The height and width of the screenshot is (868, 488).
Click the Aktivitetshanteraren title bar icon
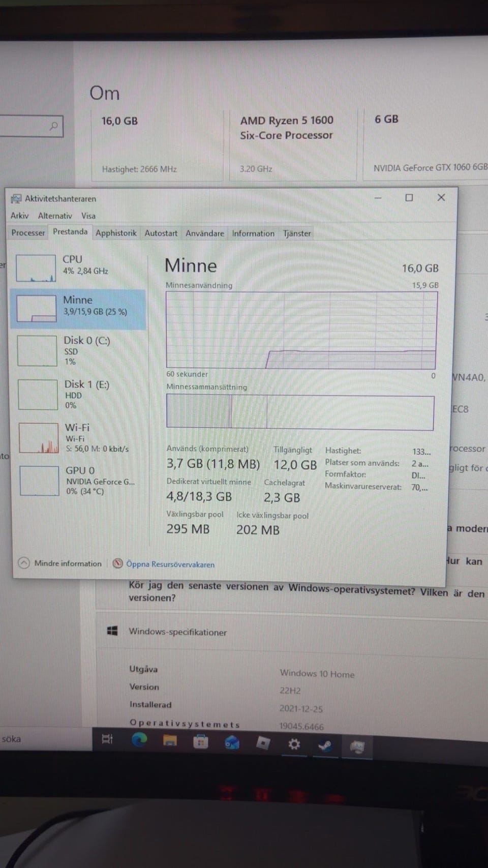(x=16, y=198)
